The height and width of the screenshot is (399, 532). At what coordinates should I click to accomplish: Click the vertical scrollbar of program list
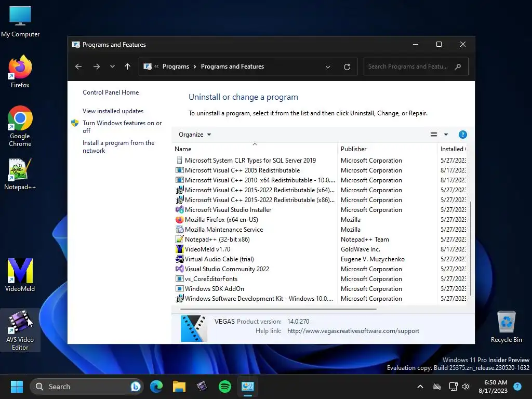[x=471, y=248]
